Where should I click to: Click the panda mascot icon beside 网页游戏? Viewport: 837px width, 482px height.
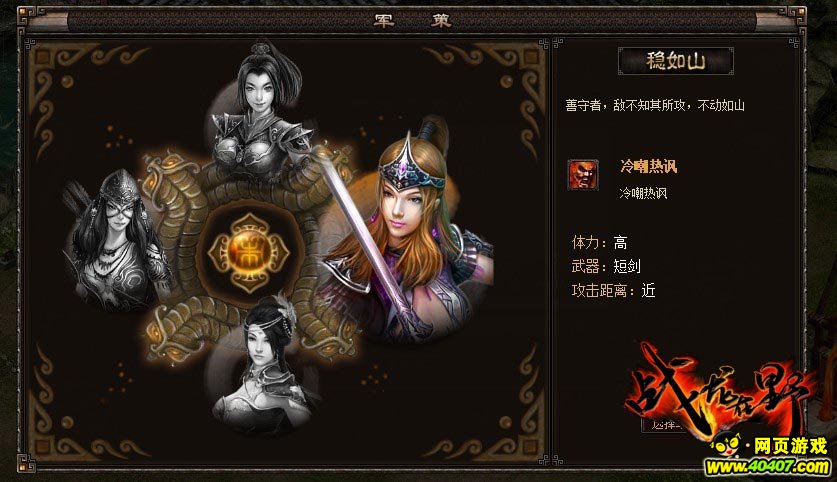pos(726,445)
